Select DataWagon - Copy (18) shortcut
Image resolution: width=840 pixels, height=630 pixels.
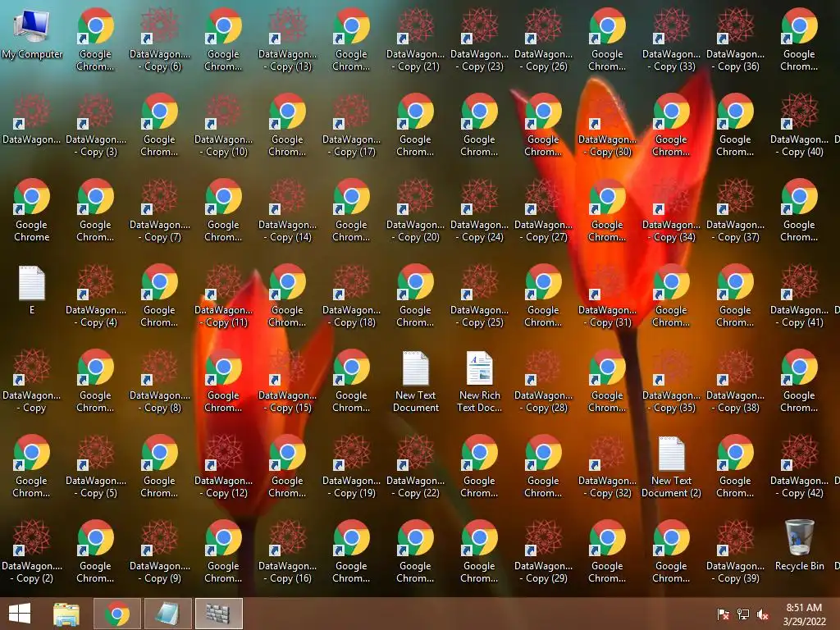[x=351, y=295]
